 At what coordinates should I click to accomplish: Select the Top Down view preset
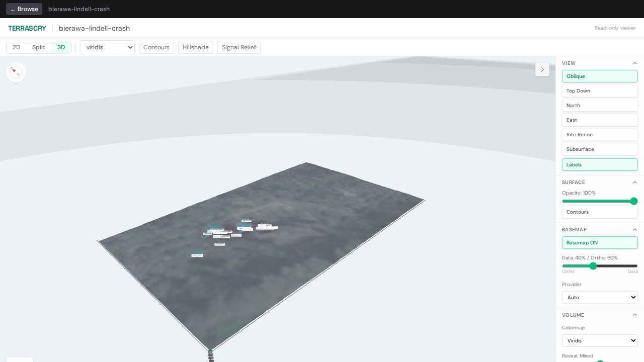pos(600,90)
